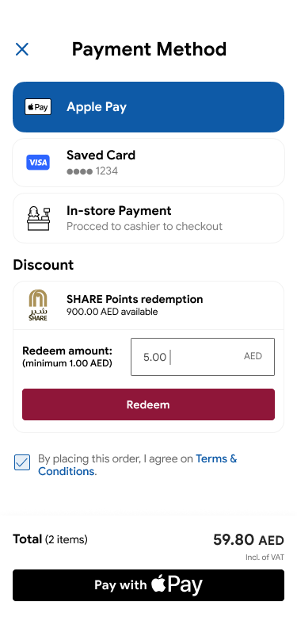Click the maroon Redeem button
The height and width of the screenshot is (644, 297).
149,404
